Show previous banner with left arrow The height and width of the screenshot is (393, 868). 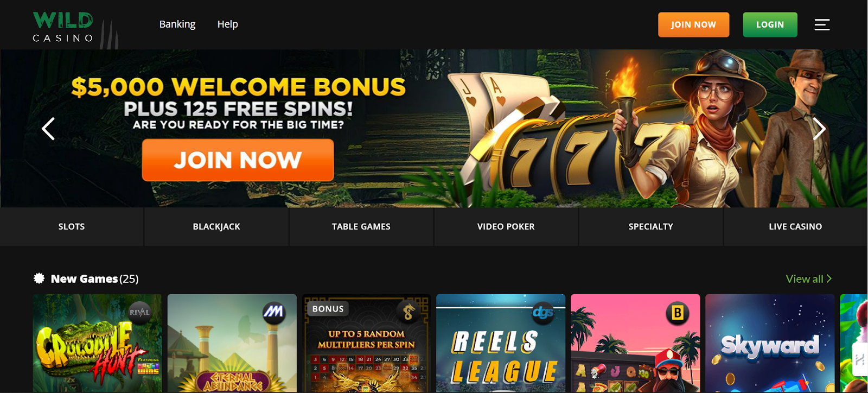pos(48,129)
